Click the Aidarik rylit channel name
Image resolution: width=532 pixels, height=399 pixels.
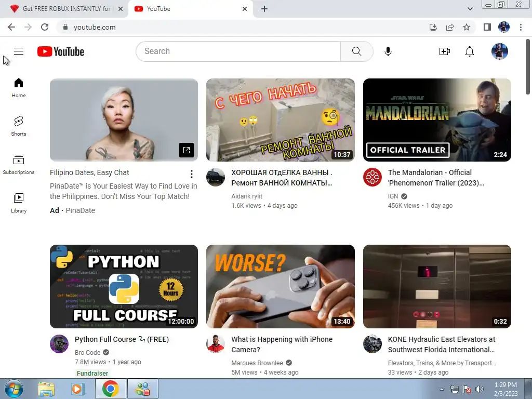pyautogui.click(x=247, y=196)
